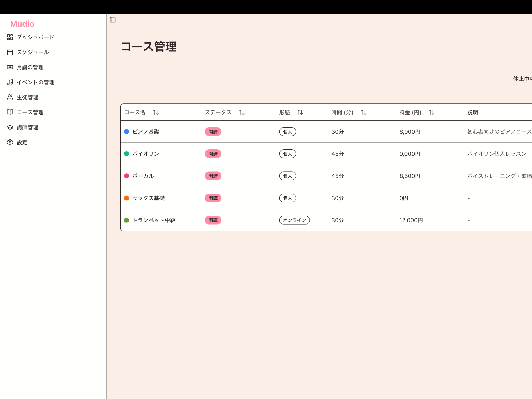Sort by コース名 arrows icon

click(156, 112)
